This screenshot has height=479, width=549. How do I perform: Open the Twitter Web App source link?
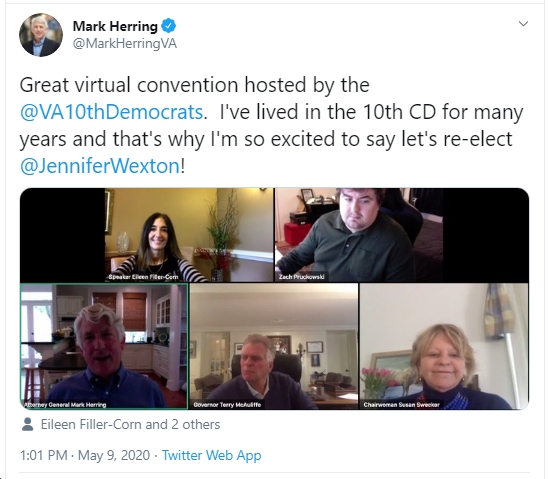pos(211,456)
